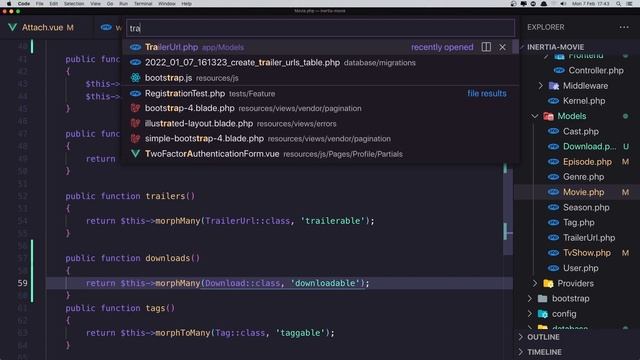Image resolution: width=640 pixels, height=360 pixels.
Task: Select the create_trailer_urls_table migration result
Action: tap(320, 62)
